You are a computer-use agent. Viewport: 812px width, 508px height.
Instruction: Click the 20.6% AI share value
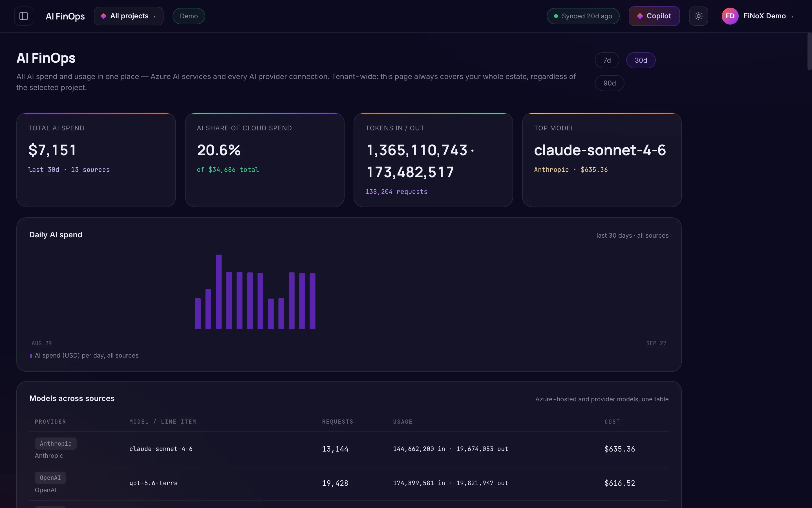pyautogui.click(x=219, y=150)
